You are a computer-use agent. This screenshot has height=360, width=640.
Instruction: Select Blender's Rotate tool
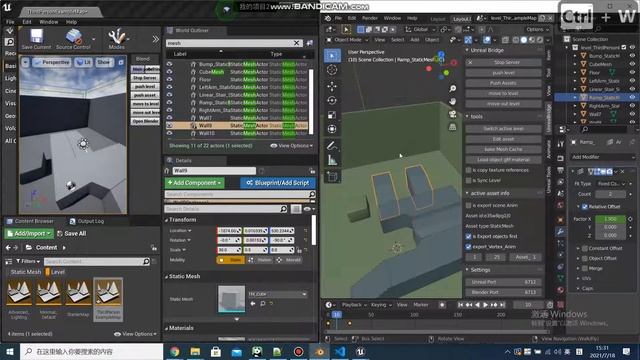332,100
